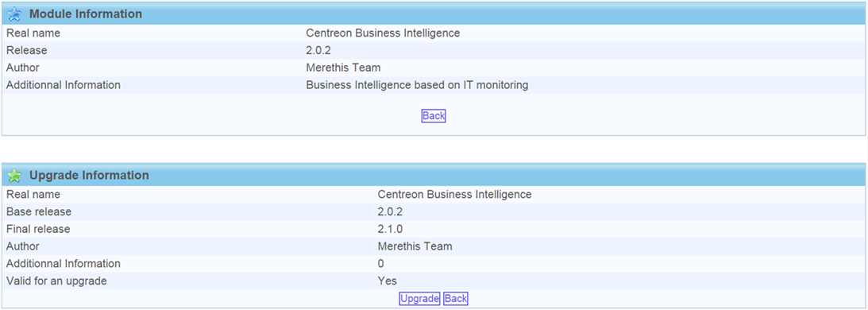The width and height of the screenshot is (868, 310).
Task: Click Back button in Module Information panel
Action: click(434, 115)
